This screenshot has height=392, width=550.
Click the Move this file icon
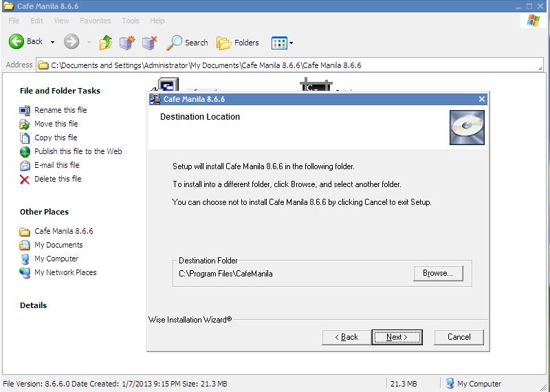tap(25, 124)
